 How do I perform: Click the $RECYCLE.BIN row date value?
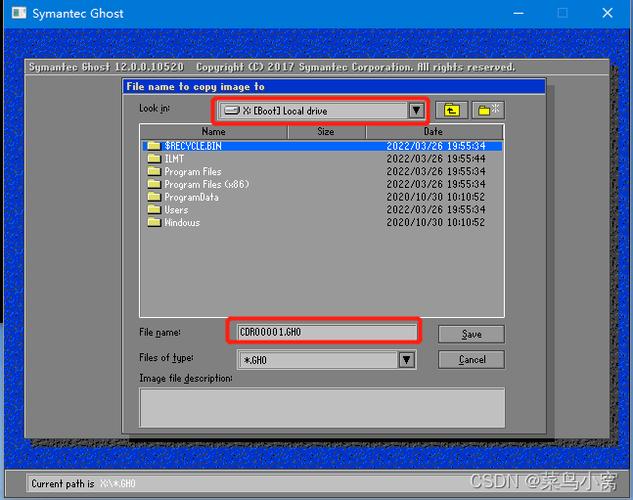436,146
